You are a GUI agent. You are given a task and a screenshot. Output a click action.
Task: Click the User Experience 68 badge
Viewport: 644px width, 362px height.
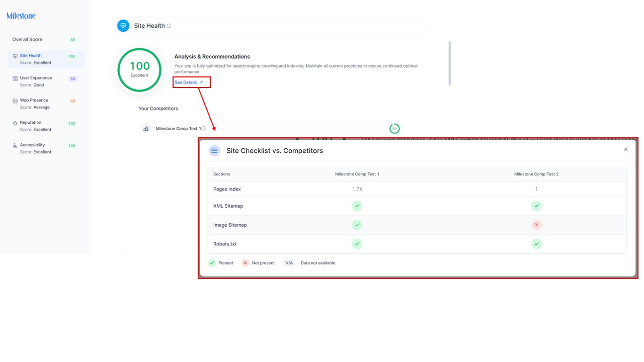click(72, 79)
